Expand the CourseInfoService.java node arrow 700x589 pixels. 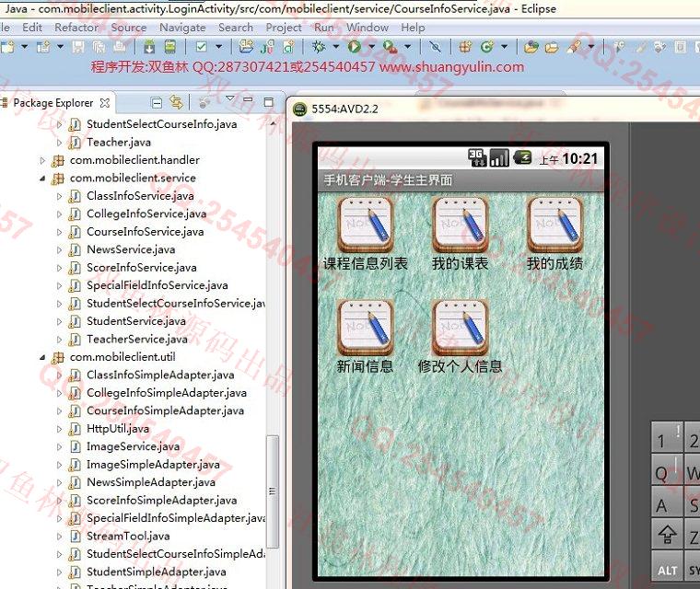[59, 232]
